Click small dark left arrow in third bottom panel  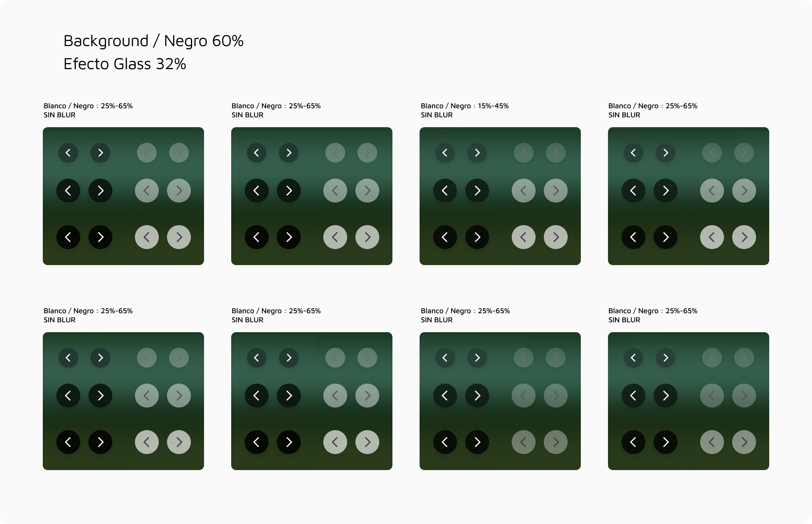click(445, 358)
